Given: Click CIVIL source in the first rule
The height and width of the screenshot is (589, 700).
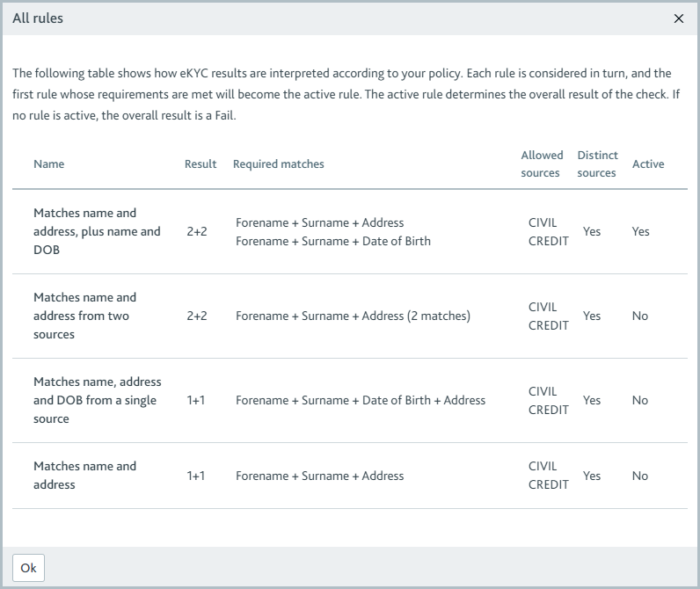Looking at the screenshot, I should coord(543,222).
